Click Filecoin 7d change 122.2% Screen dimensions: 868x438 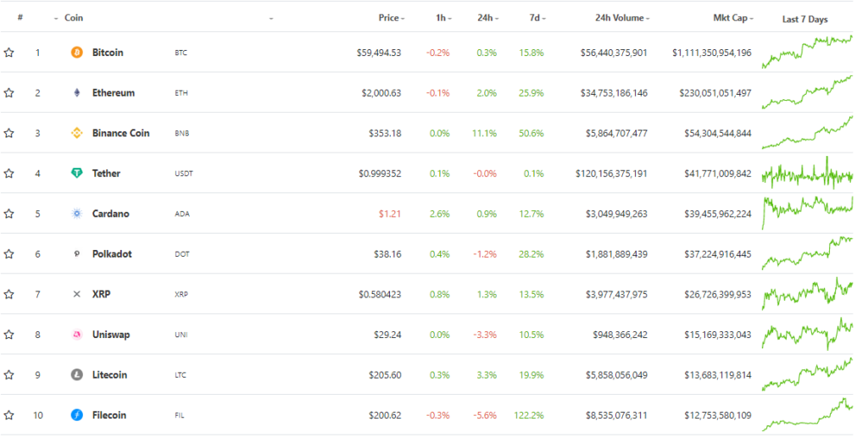click(529, 415)
